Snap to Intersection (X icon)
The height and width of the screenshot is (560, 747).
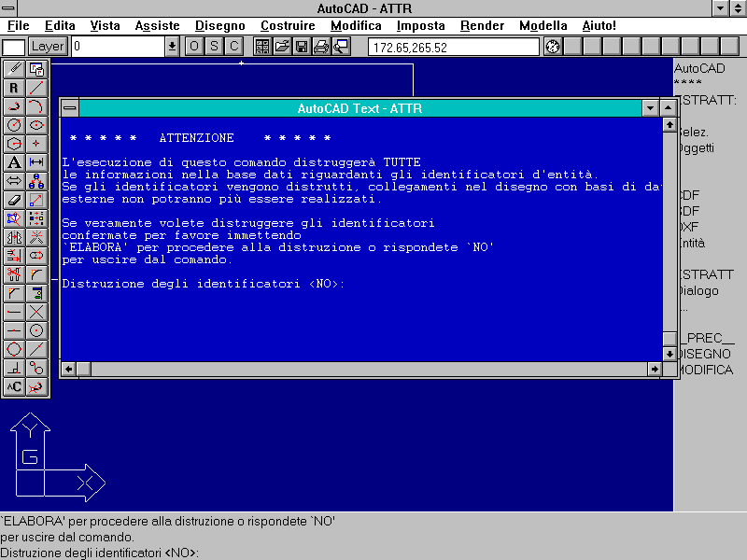[36, 312]
